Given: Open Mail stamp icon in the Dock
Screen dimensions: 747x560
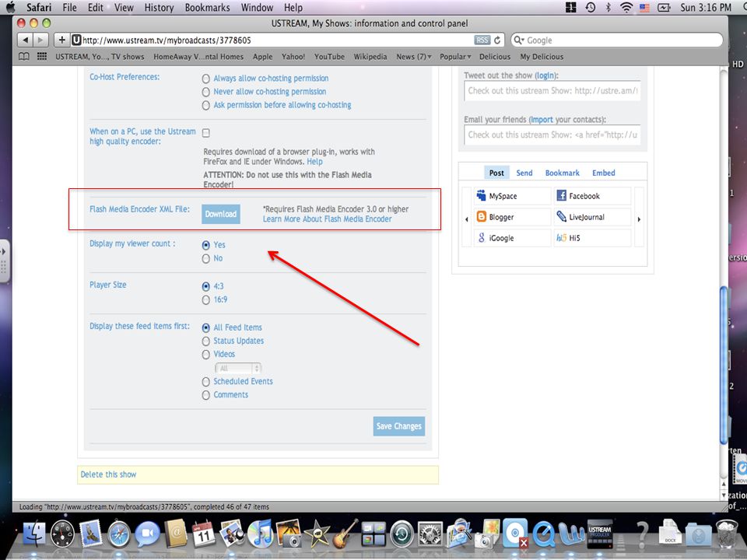Looking at the screenshot, I should (x=90, y=534).
